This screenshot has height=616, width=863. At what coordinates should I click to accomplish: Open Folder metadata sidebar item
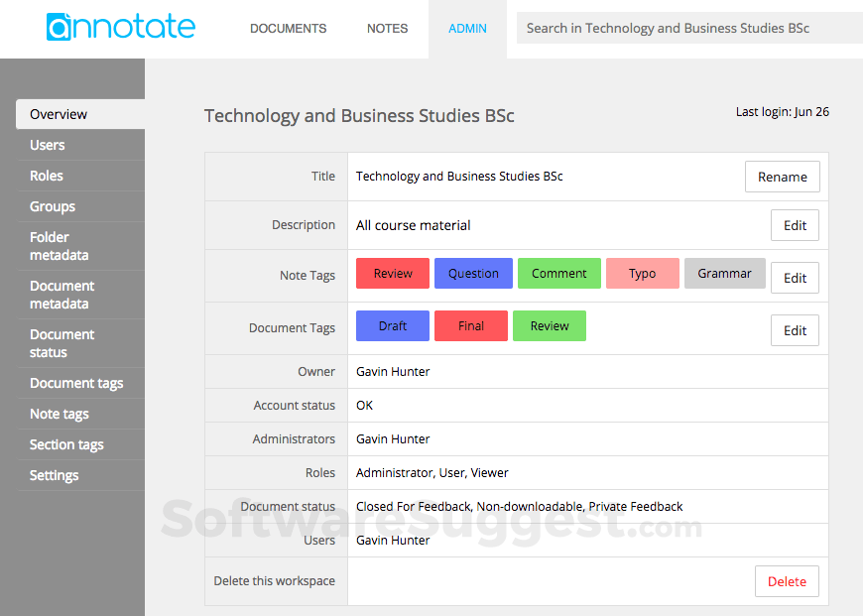[x=59, y=246]
